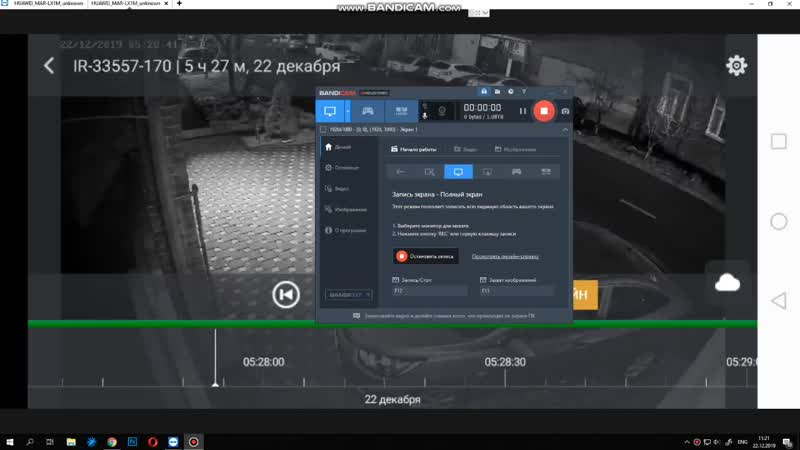800x450 pixels.
Task: Jump to previous recording with skip-back button
Action: tap(286, 294)
